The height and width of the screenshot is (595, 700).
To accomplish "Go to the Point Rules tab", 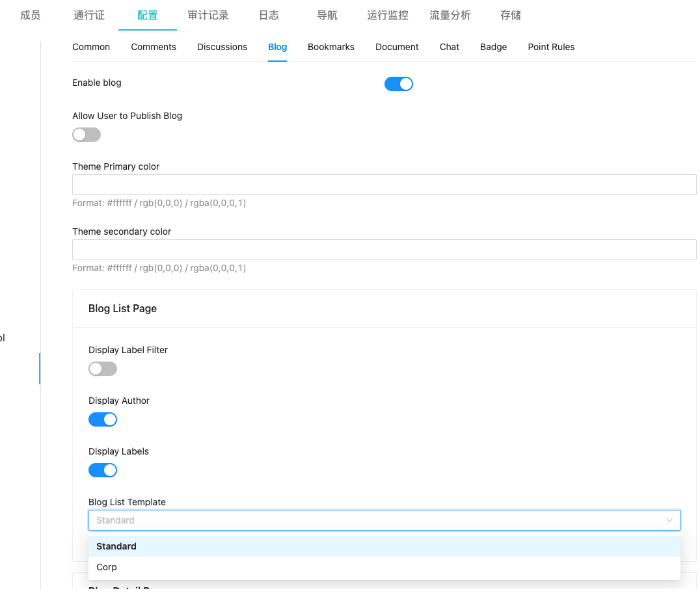I will 551,47.
